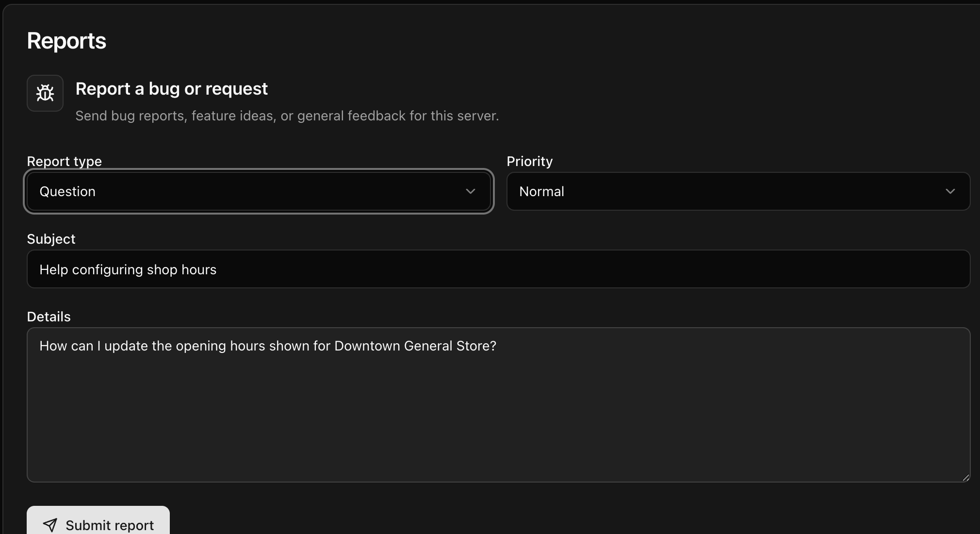
Task: Click the 'Report a bug or request' heading
Action: pos(172,89)
